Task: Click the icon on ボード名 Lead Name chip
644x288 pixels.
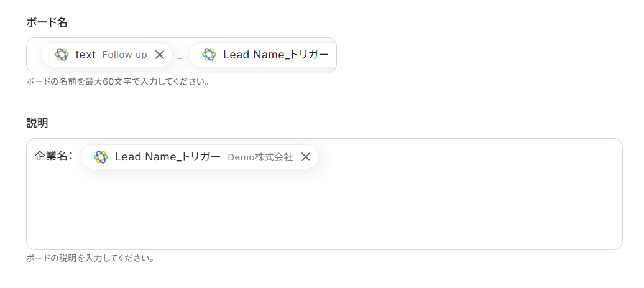Action: click(x=209, y=55)
